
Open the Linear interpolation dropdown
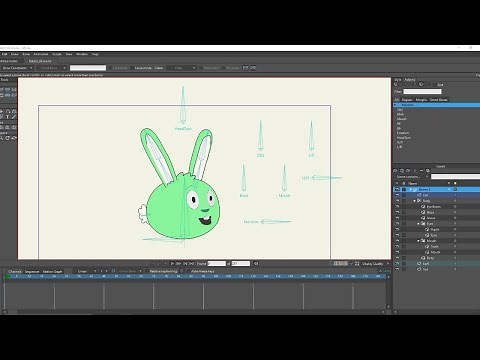coord(86,271)
